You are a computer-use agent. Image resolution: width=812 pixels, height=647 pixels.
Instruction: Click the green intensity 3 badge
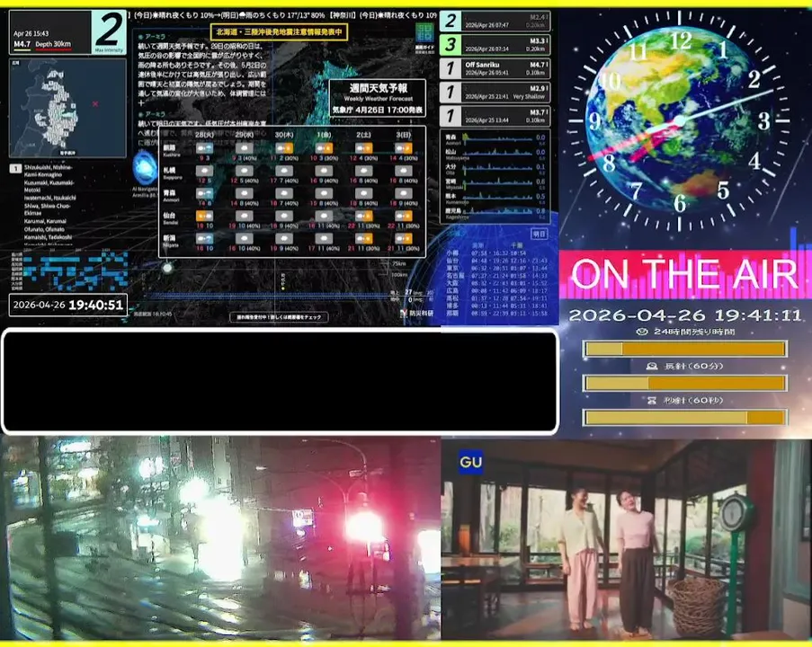coord(451,45)
